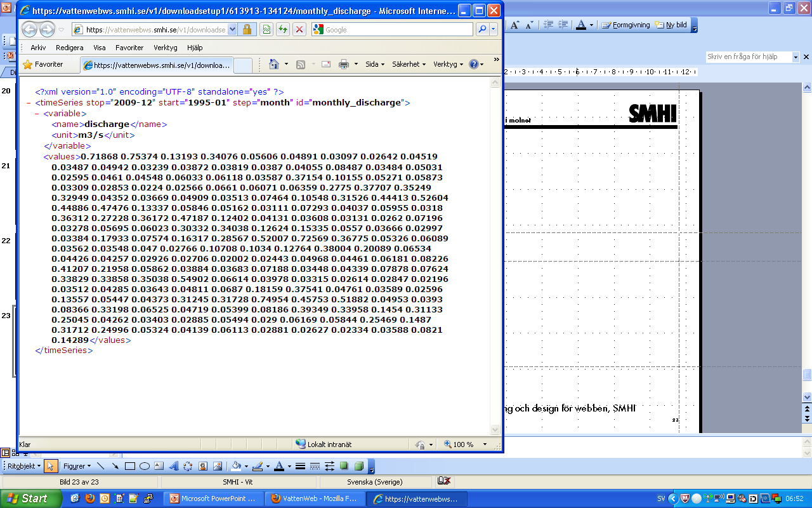The width and height of the screenshot is (812, 508).
Task: Click the Home icon in command bar
Action: click(274, 64)
